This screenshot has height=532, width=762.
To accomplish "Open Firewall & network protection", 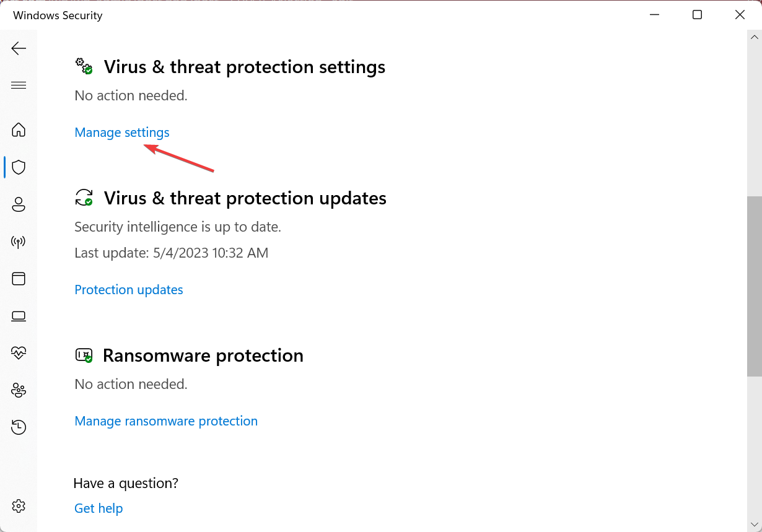I will [19, 242].
